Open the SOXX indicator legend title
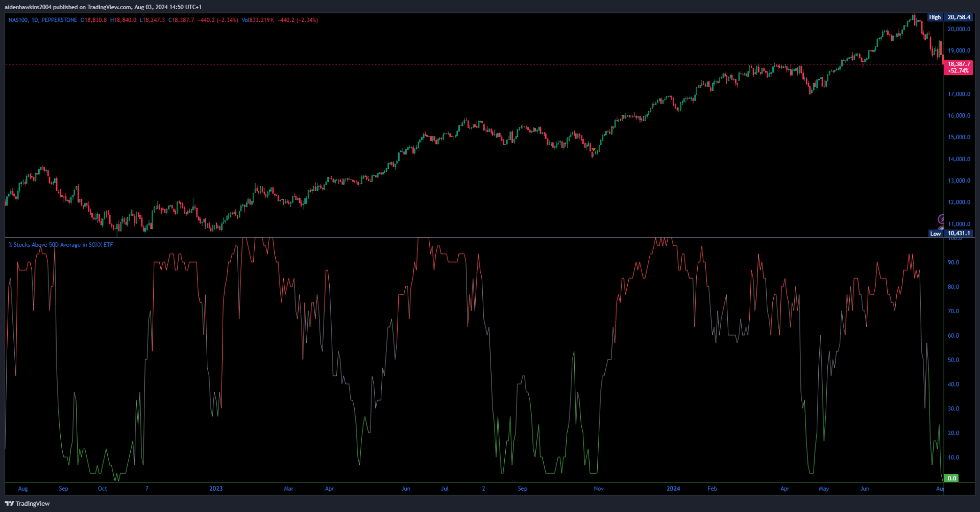 [x=61, y=245]
